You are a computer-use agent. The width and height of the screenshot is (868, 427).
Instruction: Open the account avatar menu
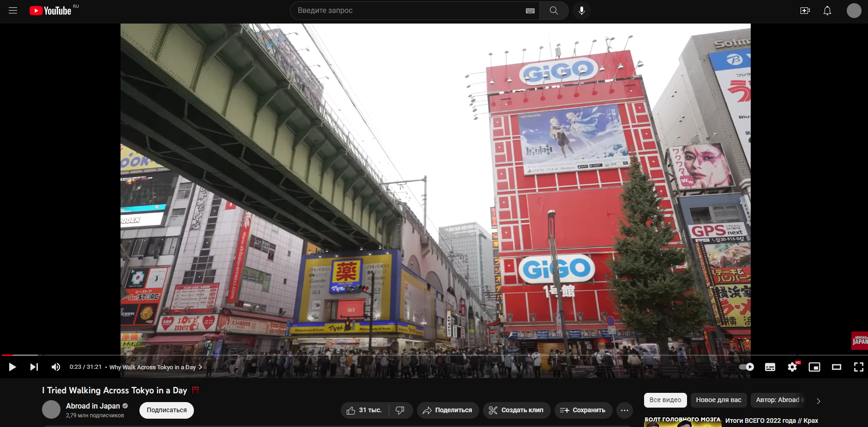(854, 11)
